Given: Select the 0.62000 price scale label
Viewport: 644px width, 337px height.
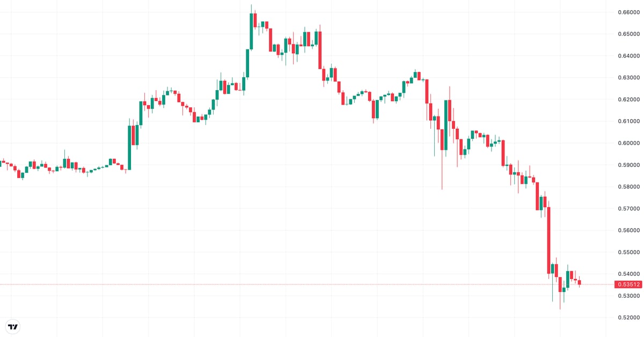Looking at the screenshot, I should 628,100.
